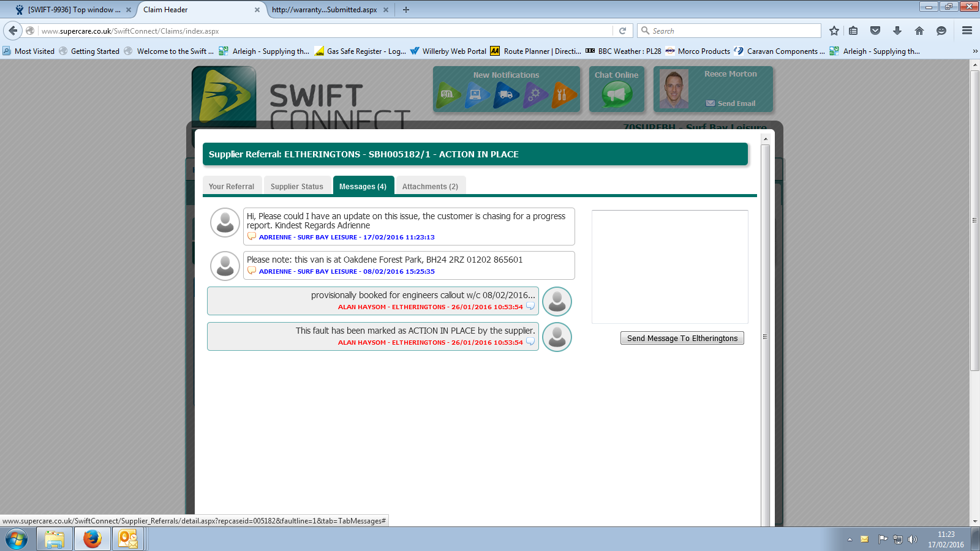The height and width of the screenshot is (551, 980).
Task: Click the Pocket save icon
Action: pyautogui.click(x=875, y=31)
